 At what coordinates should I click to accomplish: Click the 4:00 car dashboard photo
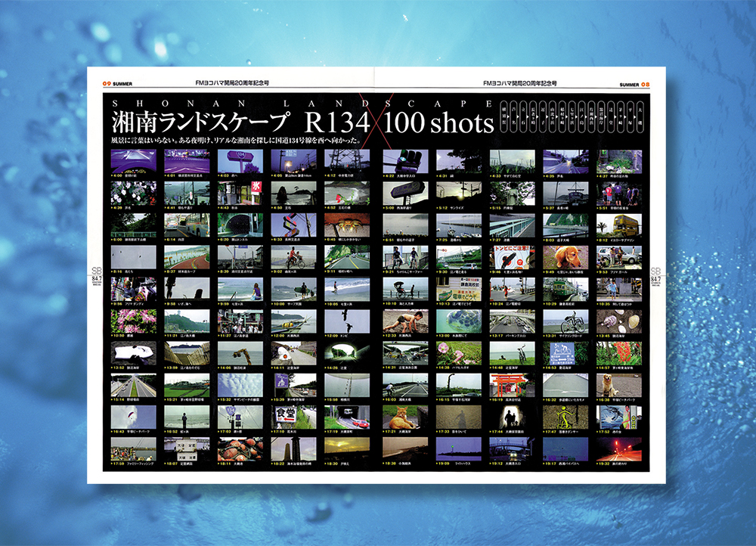point(134,160)
